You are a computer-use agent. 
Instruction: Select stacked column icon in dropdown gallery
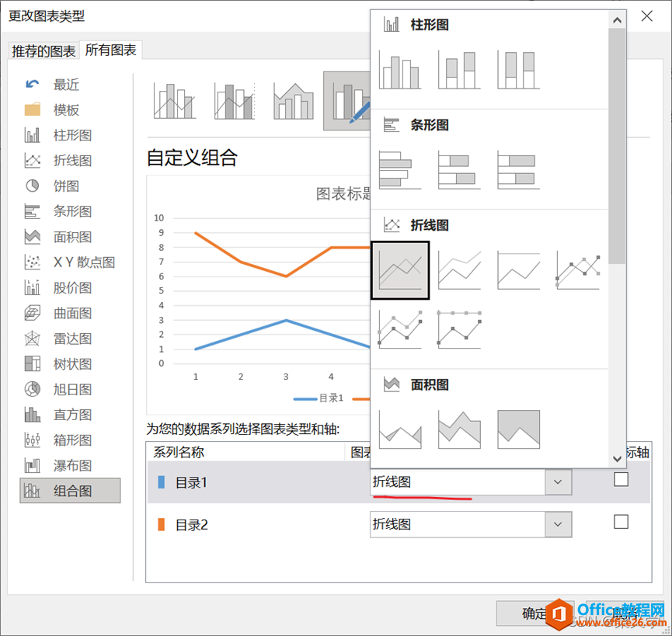point(459,71)
